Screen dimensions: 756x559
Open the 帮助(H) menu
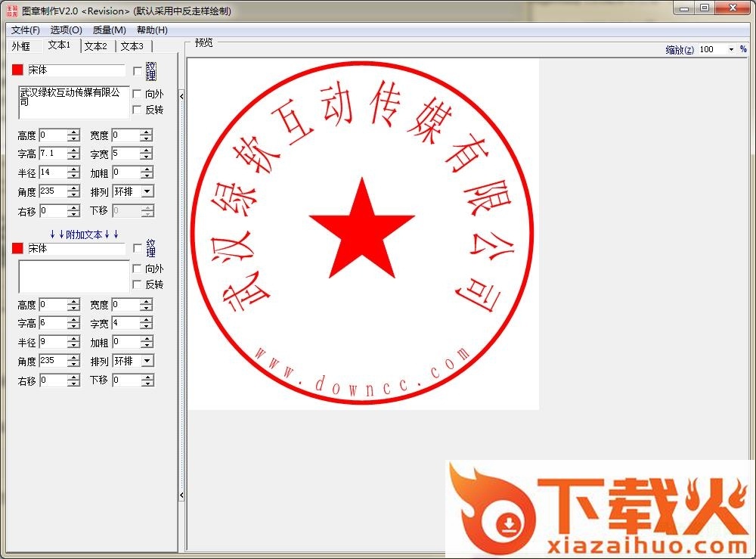coord(152,30)
